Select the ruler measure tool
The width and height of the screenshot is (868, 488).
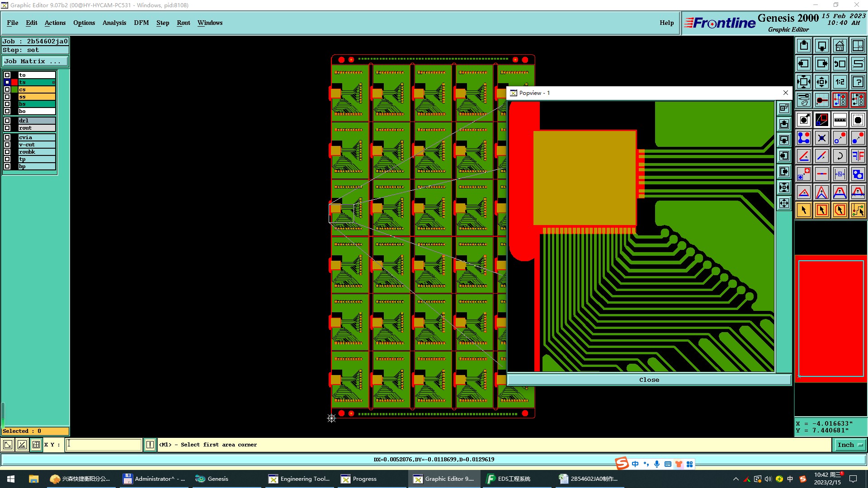pyautogui.click(x=840, y=120)
